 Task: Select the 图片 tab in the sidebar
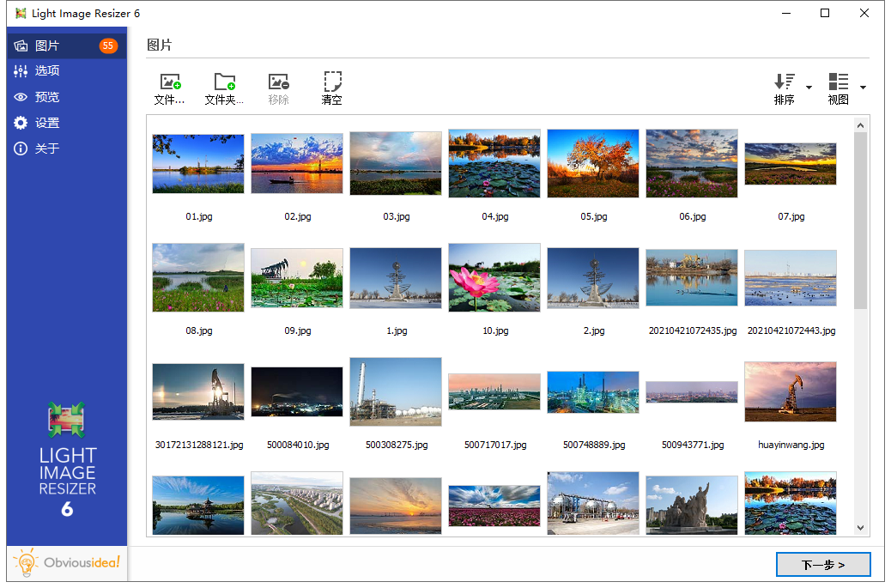[49, 45]
